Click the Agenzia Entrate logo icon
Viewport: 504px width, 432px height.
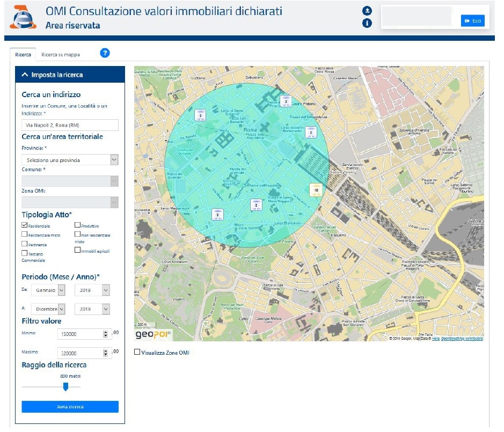point(23,17)
